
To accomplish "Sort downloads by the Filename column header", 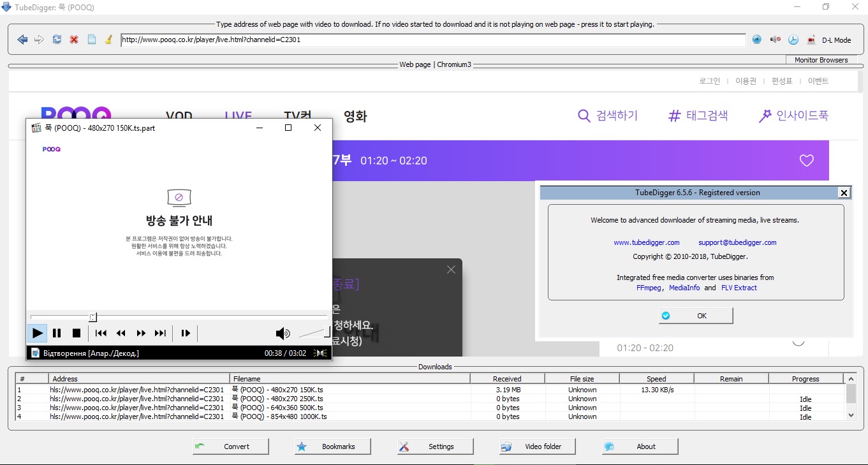I will [x=349, y=379].
